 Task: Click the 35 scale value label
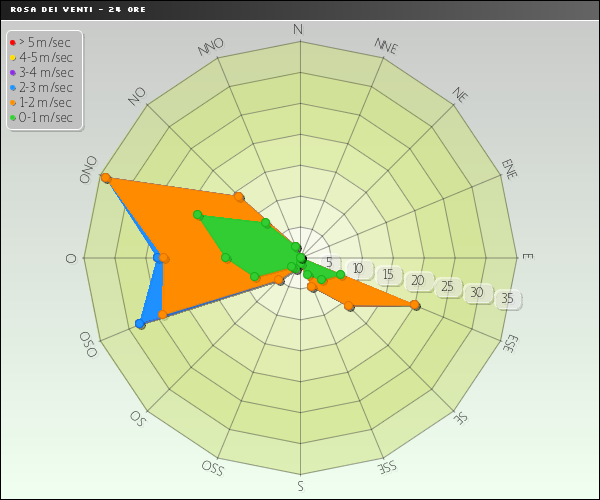507,299
